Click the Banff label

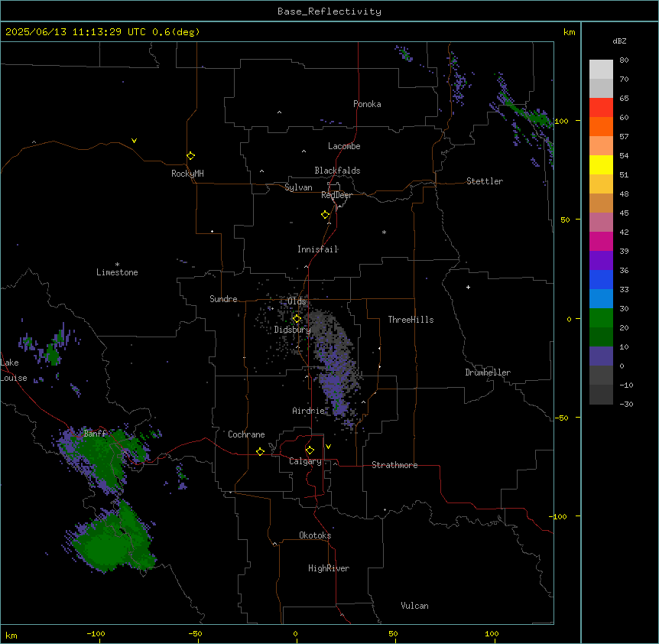point(96,434)
